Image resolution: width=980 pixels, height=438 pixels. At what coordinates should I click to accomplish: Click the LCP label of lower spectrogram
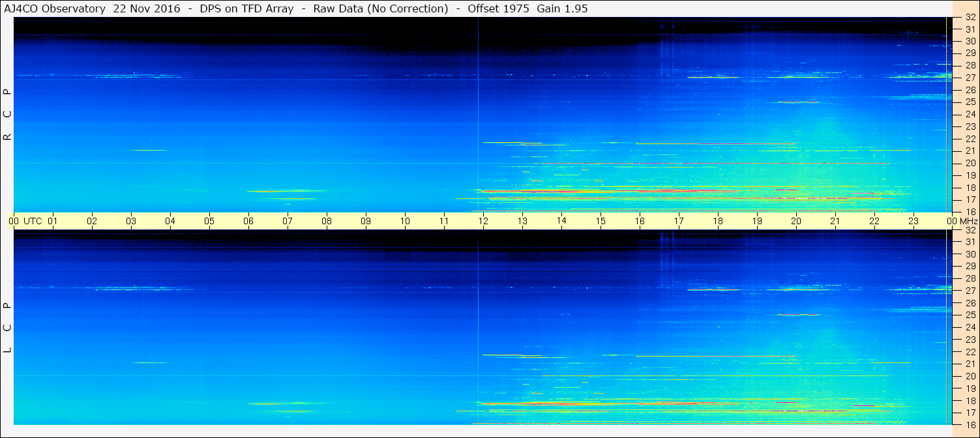(x=8, y=328)
